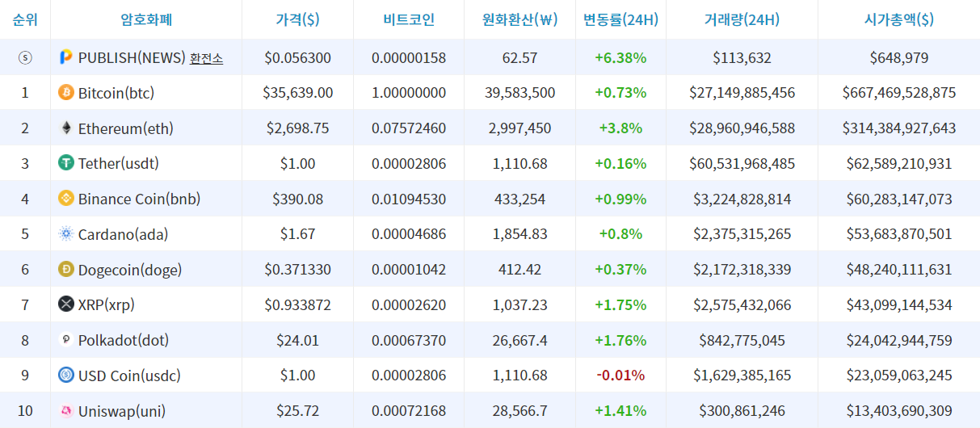Select rank number 5 cell
This screenshot has height=428, width=980.
pos(25,234)
